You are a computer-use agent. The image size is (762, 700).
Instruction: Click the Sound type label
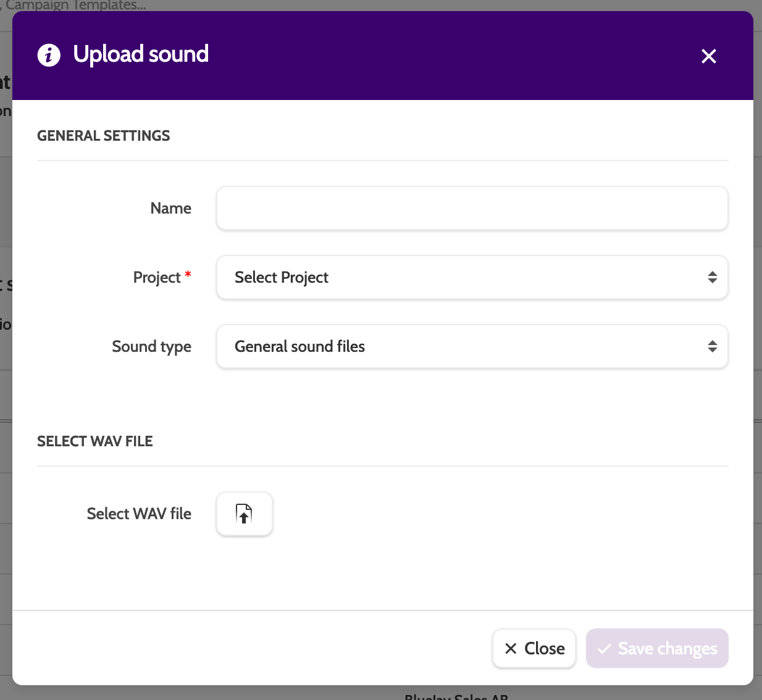tap(151, 346)
